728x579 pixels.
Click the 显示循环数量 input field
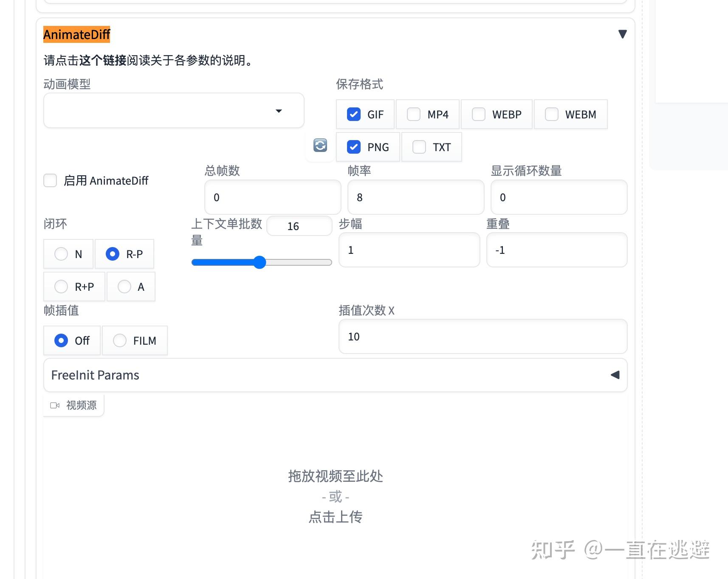pyautogui.click(x=559, y=197)
